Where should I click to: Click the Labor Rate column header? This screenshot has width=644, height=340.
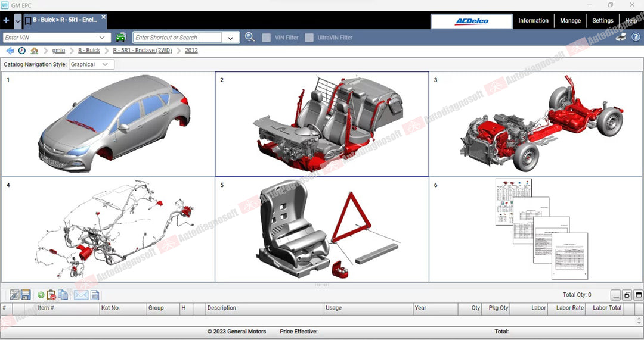pyautogui.click(x=568, y=308)
